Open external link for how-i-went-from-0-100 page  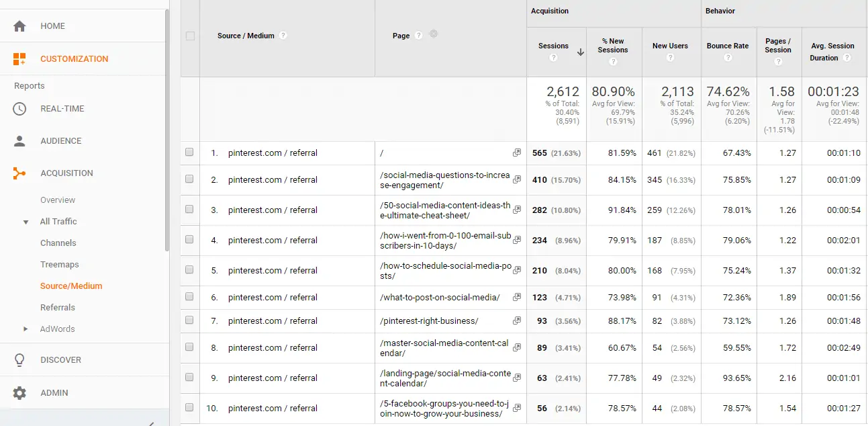click(517, 240)
